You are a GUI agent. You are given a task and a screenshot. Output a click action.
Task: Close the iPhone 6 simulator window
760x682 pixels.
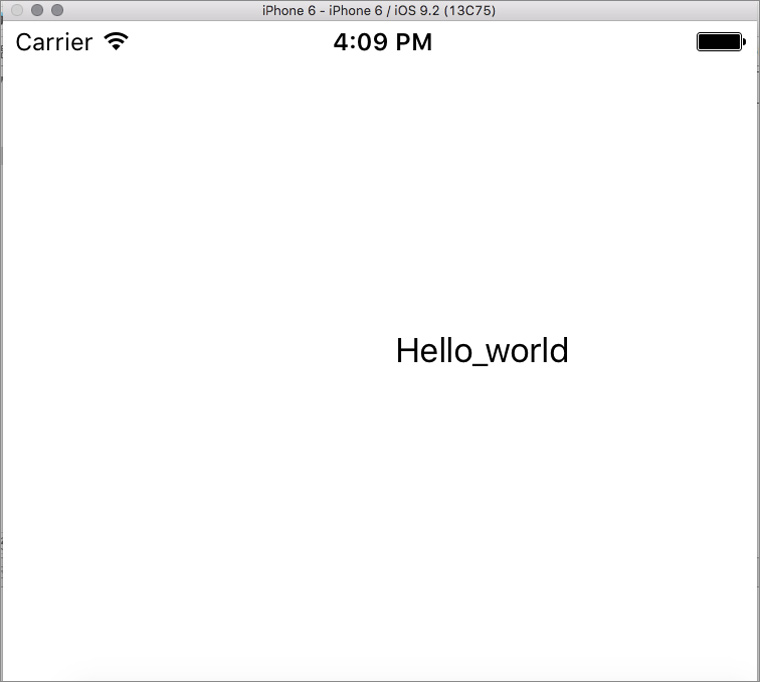click(x=17, y=10)
